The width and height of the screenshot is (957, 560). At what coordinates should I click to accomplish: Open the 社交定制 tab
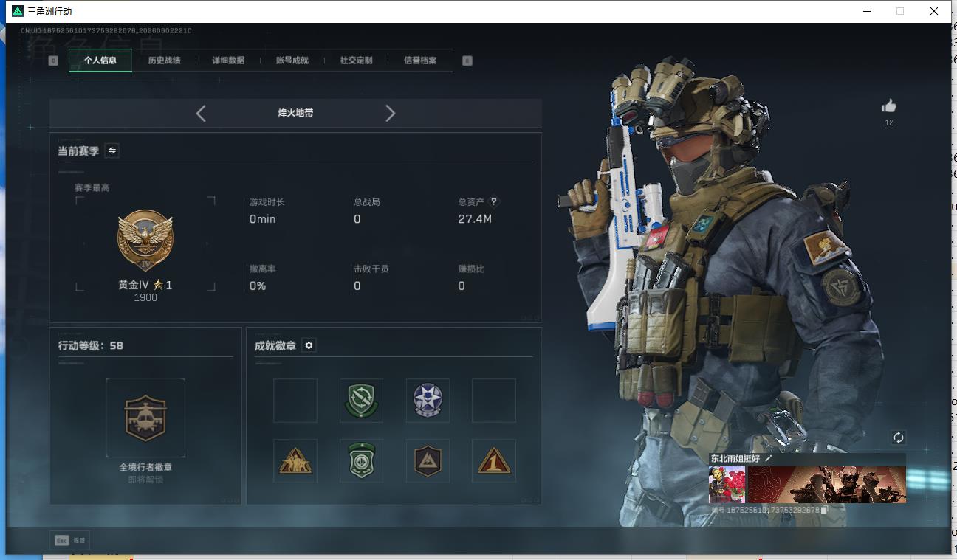pos(356,61)
